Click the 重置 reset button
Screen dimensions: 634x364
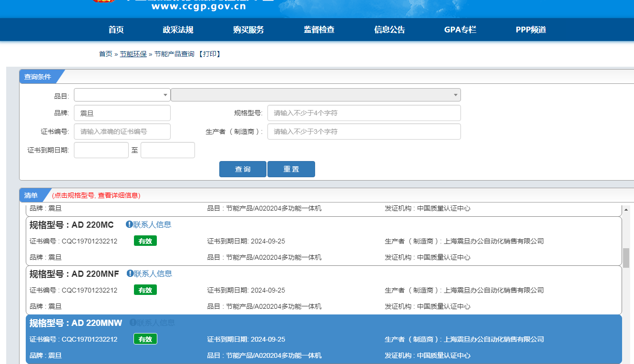point(291,169)
